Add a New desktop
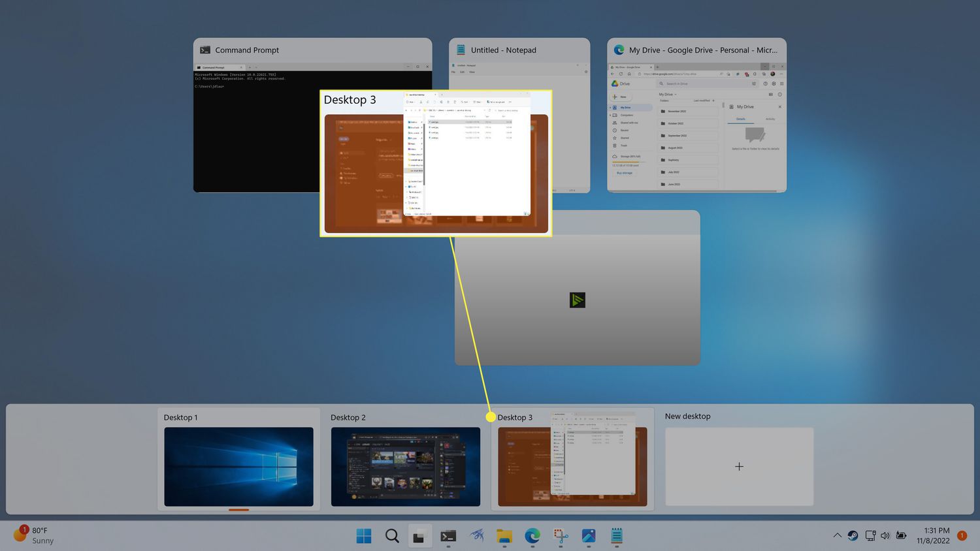980x551 pixels. pos(739,466)
